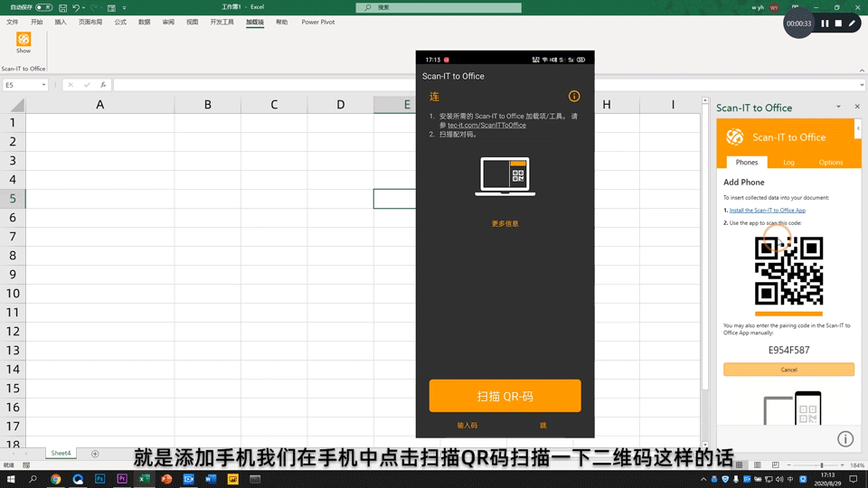The height and width of the screenshot is (488, 868).
Task: Collapse the ribbon with the chevron
Action: click(x=862, y=70)
